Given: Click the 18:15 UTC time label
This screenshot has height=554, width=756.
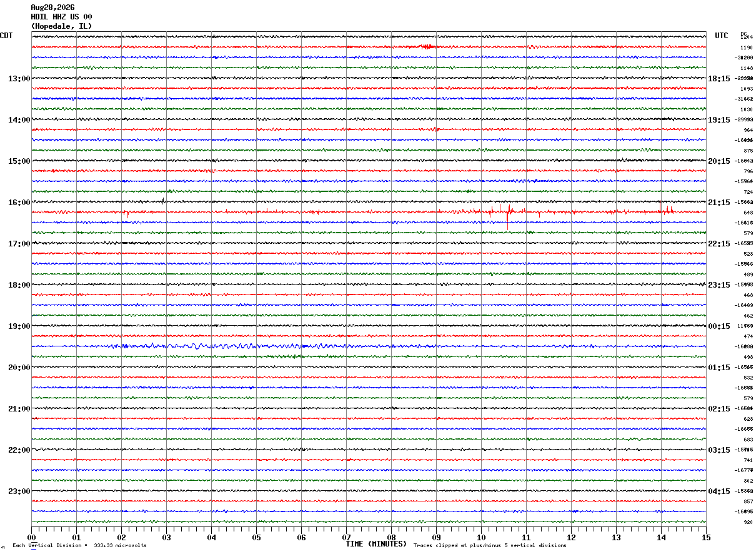Looking at the screenshot, I should 719,79.
